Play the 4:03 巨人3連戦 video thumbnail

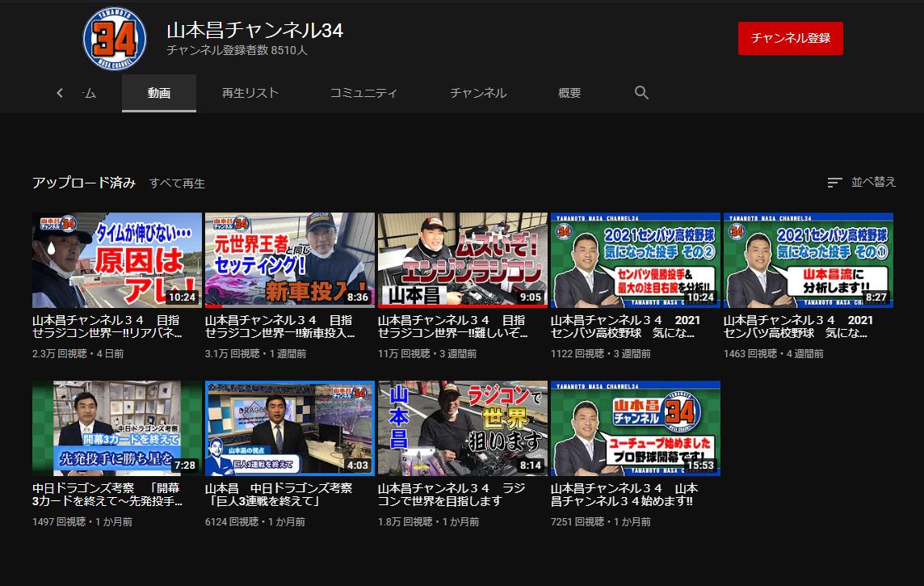pyautogui.click(x=290, y=428)
